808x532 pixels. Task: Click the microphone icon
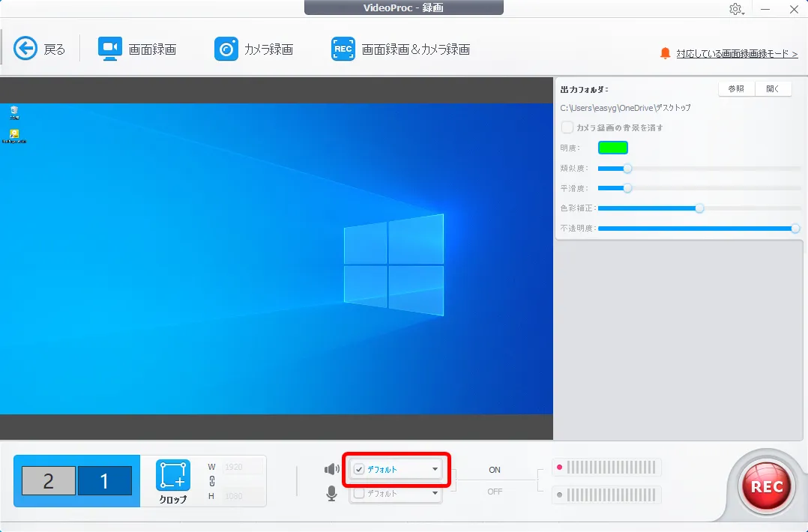[331, 493]
